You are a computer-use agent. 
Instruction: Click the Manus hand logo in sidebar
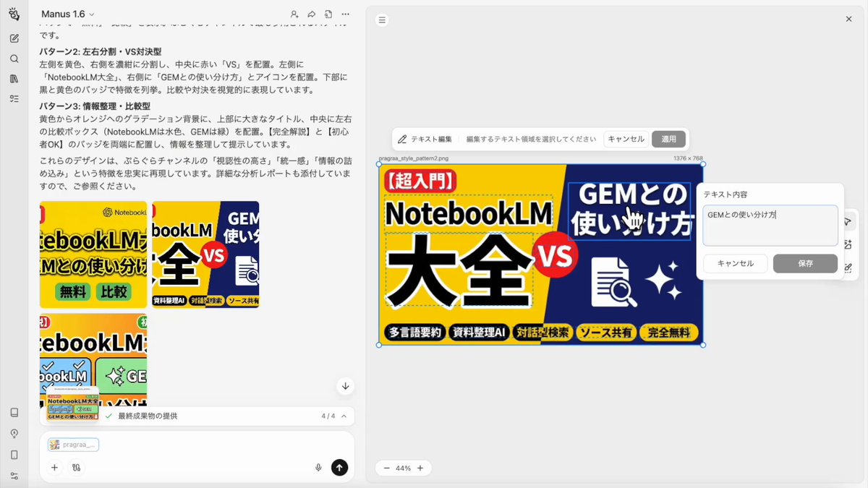[14, 14]
